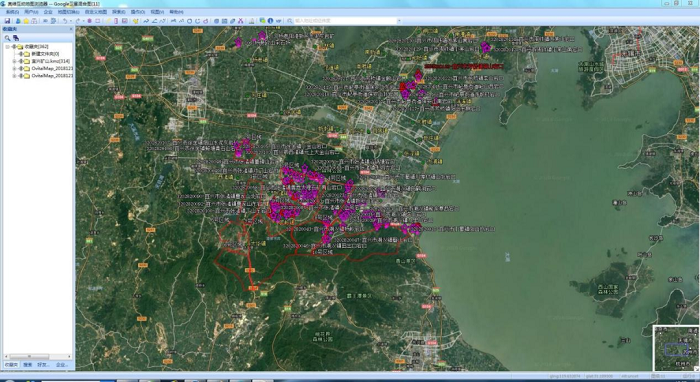Open the 系统(S) menu in menu bar
This screenshot has width=700, height=382.
coord(12,12)
